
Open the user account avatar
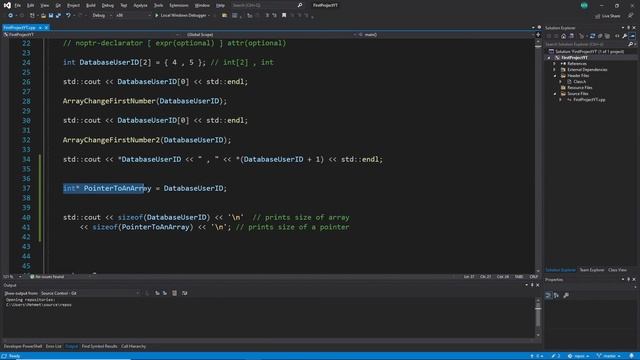coord(584,5)
